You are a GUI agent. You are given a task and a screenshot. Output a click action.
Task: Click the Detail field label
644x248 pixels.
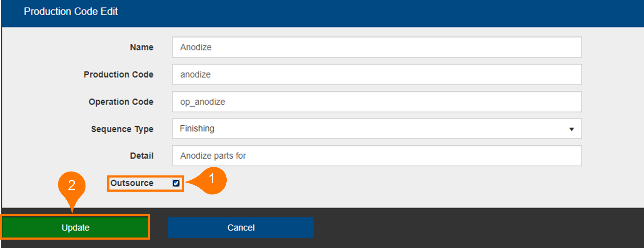click(142, 156)
